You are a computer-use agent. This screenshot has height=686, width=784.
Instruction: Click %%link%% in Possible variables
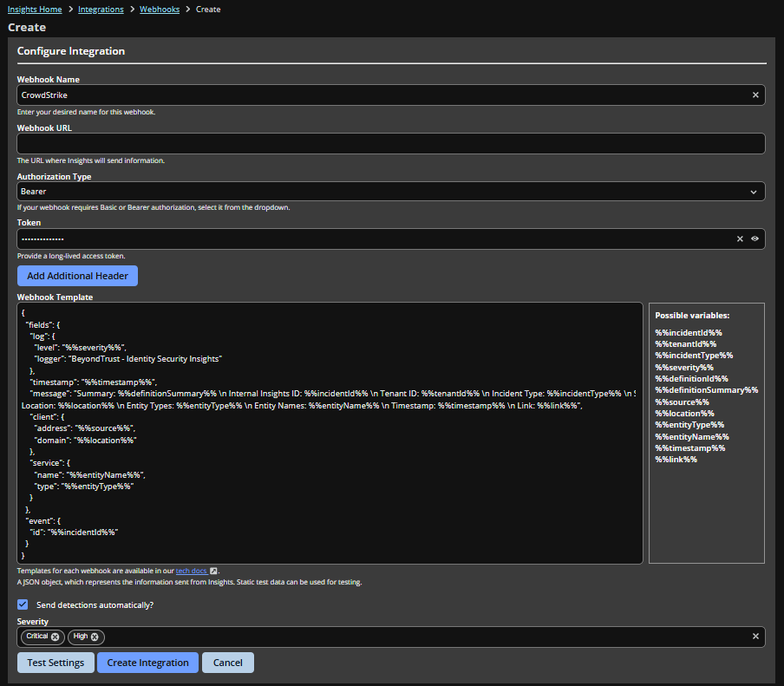pyautogui.click(x=676, y=460)
